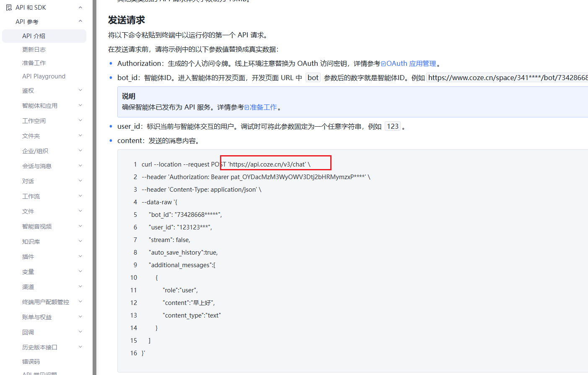Viewport: 588px width, 375px height.
Task: Click the API URL https://api.coze.cn/v3/chat
Action: [x=267, y=164]
